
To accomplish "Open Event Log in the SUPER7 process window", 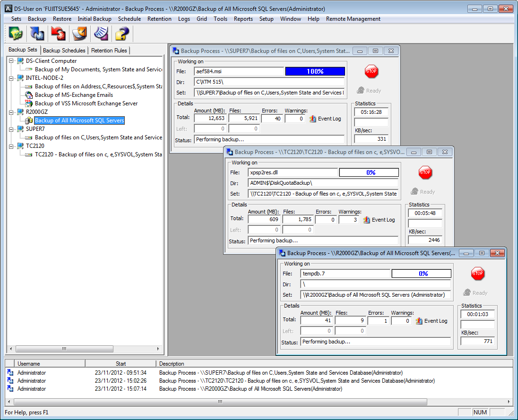I will click(x=325, y=119).
